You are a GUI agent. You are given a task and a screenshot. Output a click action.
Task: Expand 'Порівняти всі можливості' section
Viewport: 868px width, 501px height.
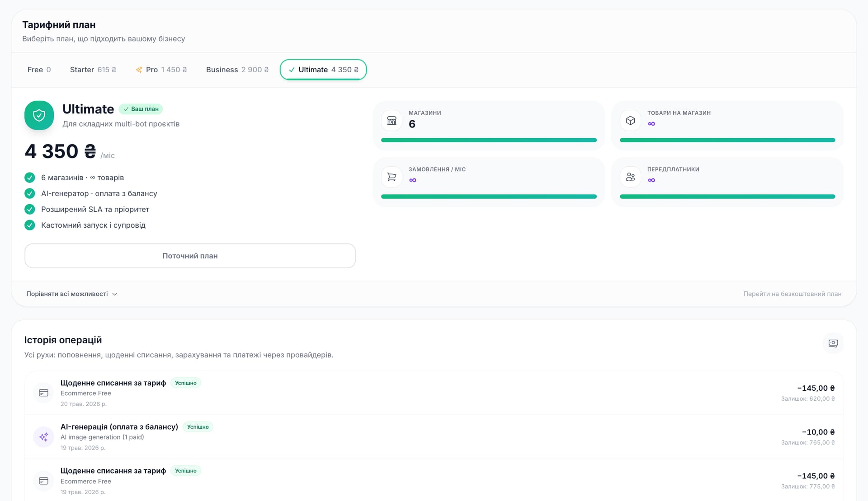coord(72,294)
